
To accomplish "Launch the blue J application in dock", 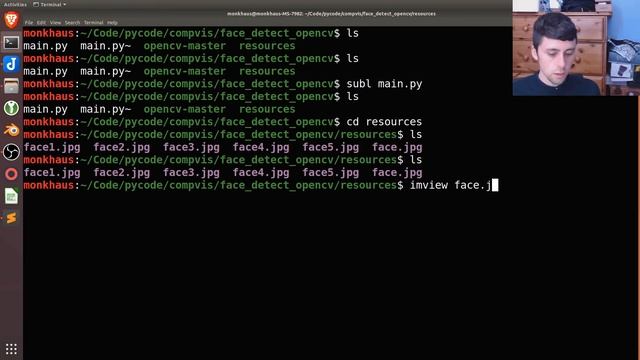I will pos(11,64).
